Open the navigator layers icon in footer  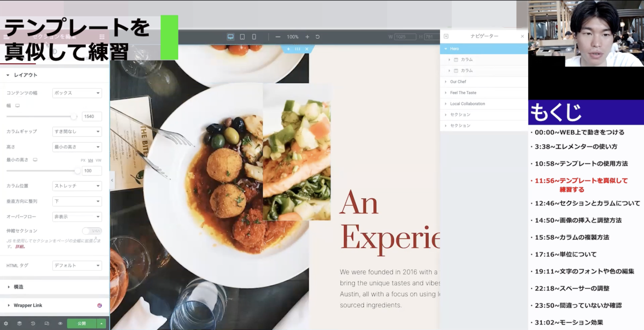tap(19, 323)
